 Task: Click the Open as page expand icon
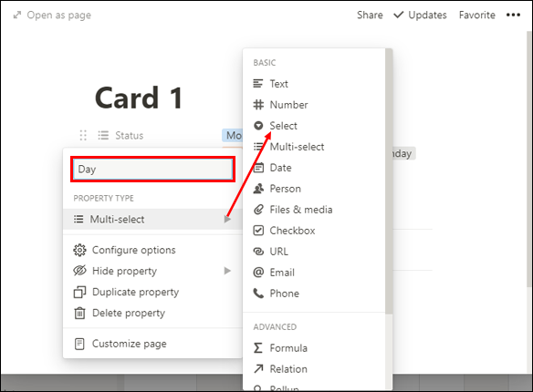(16, 15)
